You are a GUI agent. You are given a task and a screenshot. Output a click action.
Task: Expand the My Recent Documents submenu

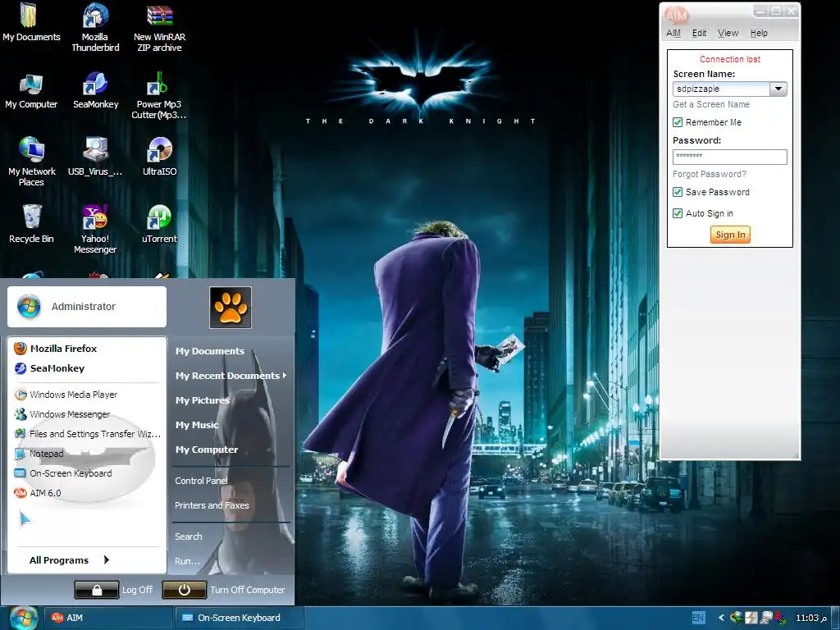tap(231, 376)
